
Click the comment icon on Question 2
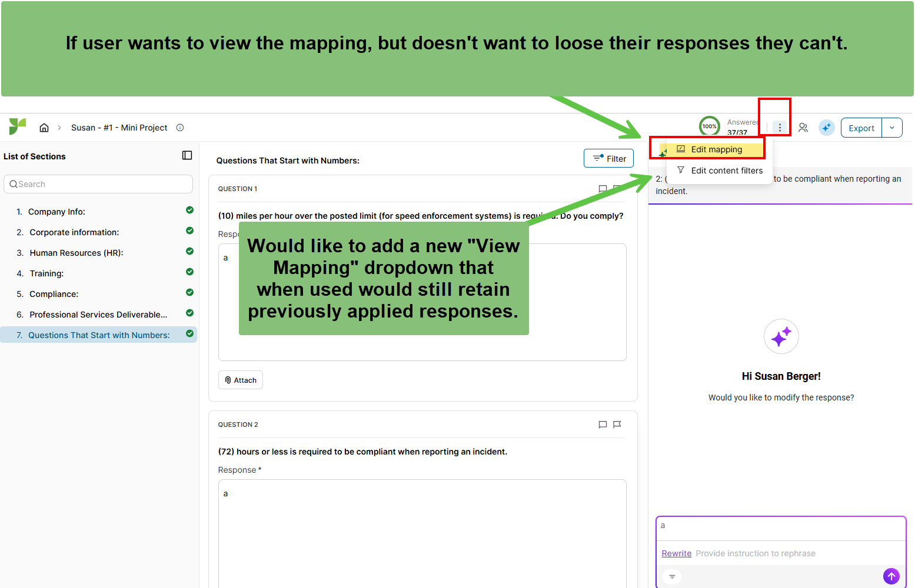pyautogui.click(x=603, y=425)
